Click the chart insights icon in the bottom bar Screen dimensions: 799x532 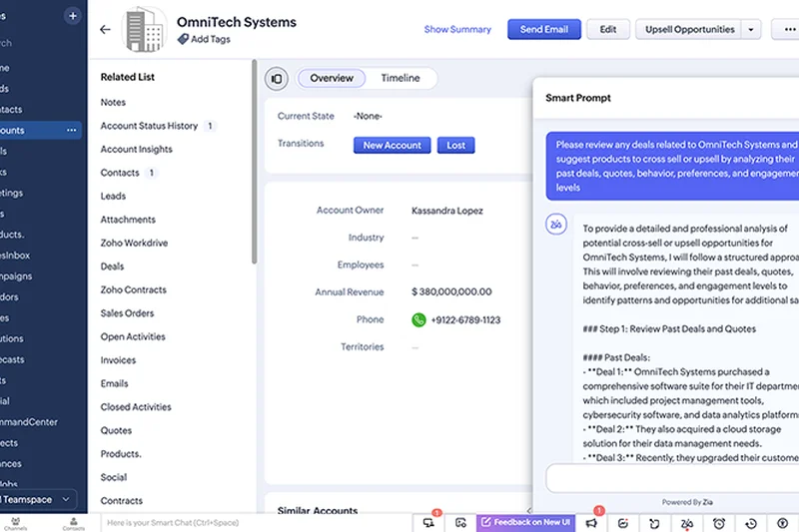pyautogui.click(x=622, y=523)
